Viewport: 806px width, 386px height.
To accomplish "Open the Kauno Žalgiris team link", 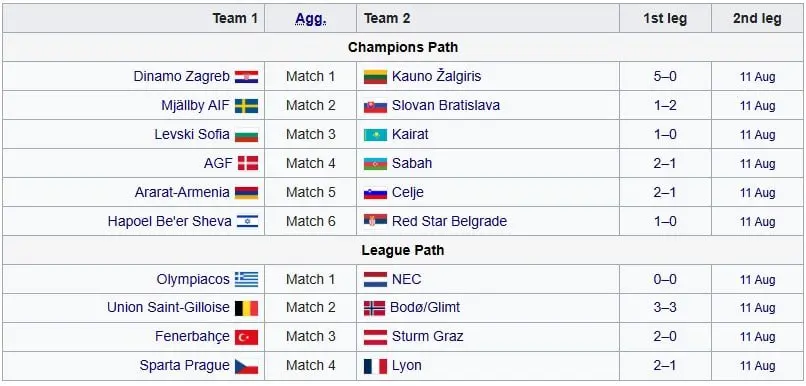I will 436,77.
